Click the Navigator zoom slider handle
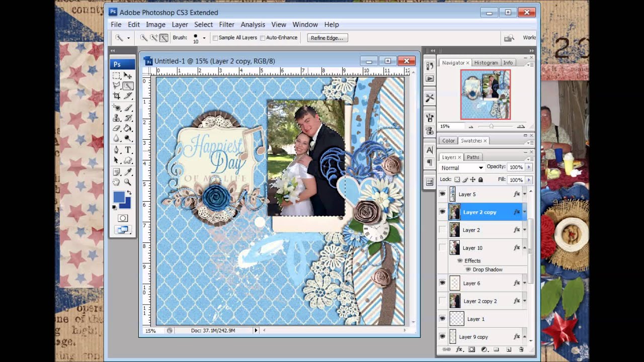Image resolution: width=644 pixels, height=362 pixels. (x=491, y=126)
